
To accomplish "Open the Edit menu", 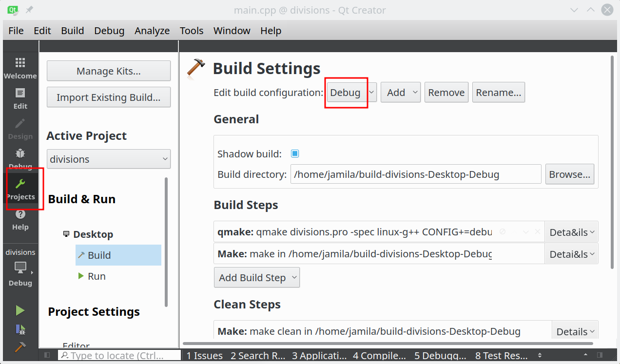I will coord(42,31).
